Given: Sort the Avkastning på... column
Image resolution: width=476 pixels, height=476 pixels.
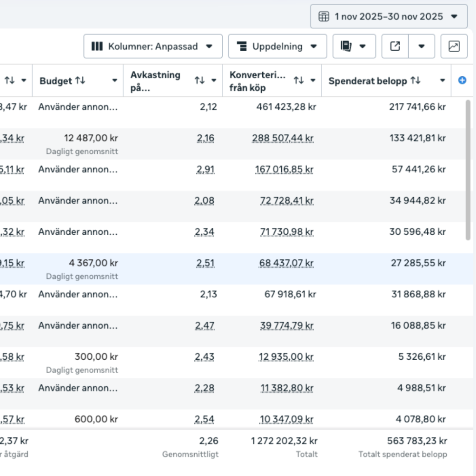Looking at the screenshot, I should 199,80.
